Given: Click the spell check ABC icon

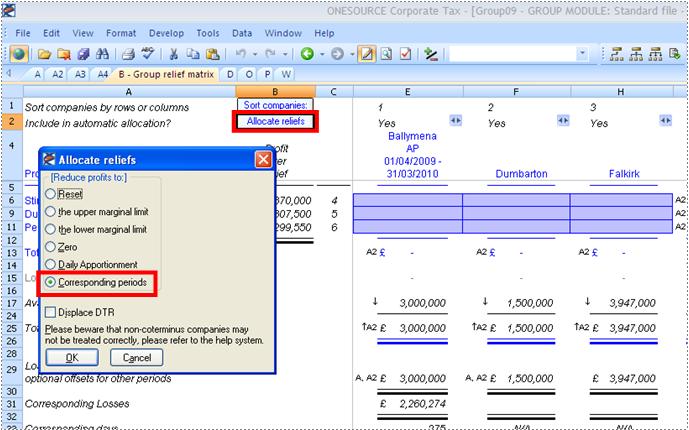Looking at the screenshot, I should click(147, 54).
